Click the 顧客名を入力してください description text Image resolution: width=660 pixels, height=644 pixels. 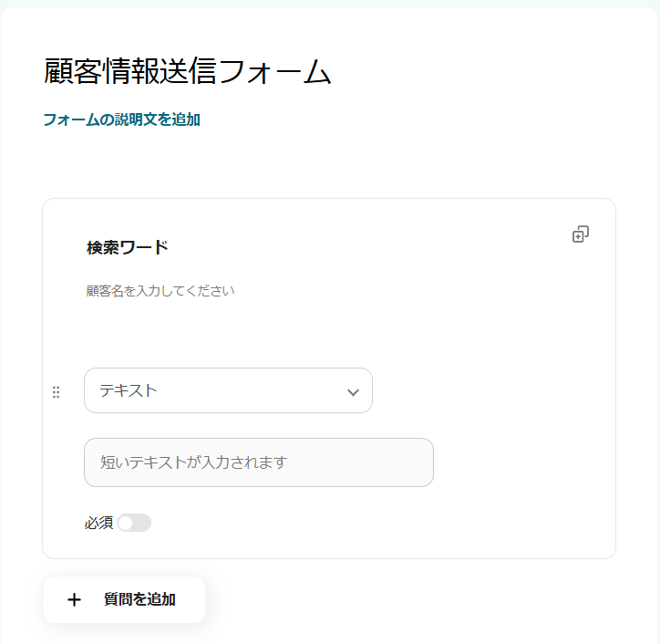[x=160, y=291]
